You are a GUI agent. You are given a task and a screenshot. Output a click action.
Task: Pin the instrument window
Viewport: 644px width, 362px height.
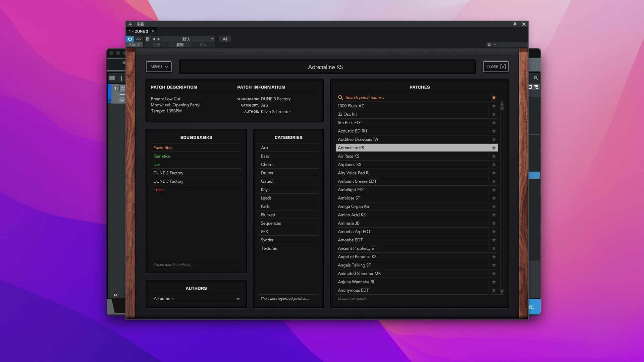click(515, 24)
